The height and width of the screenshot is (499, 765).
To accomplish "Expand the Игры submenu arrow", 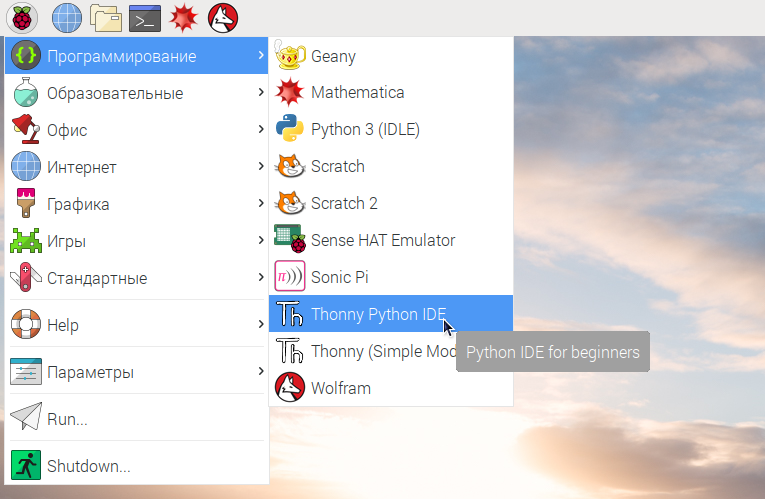I will 261,240.
